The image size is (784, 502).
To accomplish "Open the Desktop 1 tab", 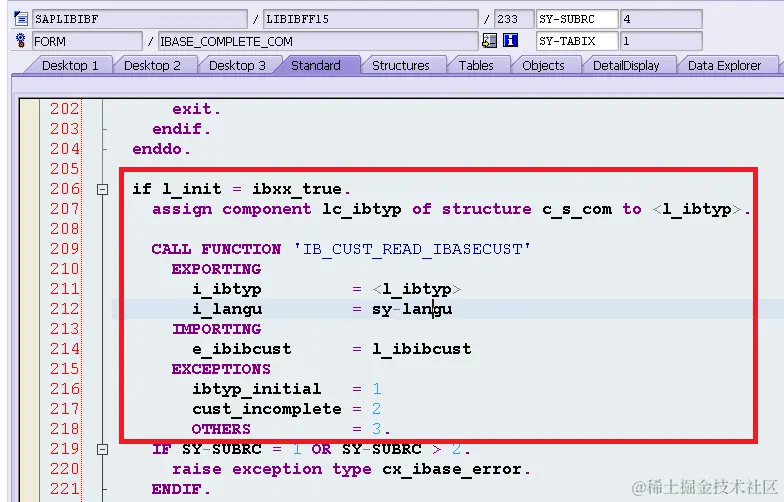I will 70,66.
